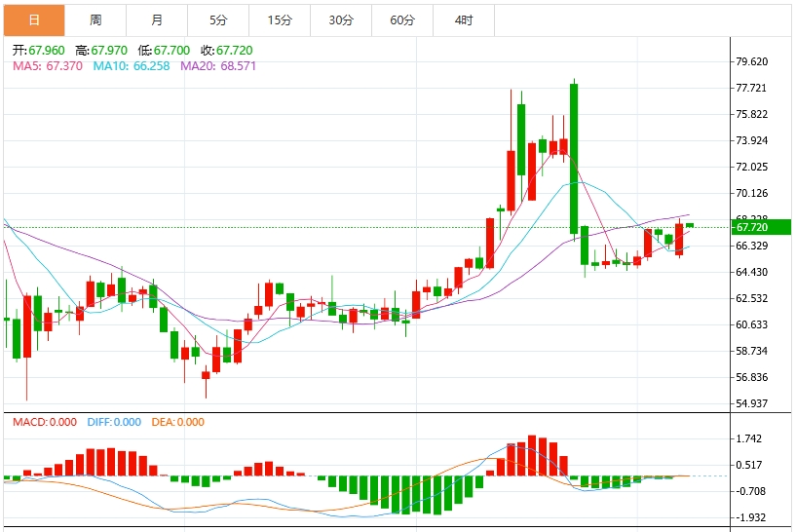Screen dimensions: 796x532
Task: Click the 58.734 price axis label
Action: [x=752, y=352]
